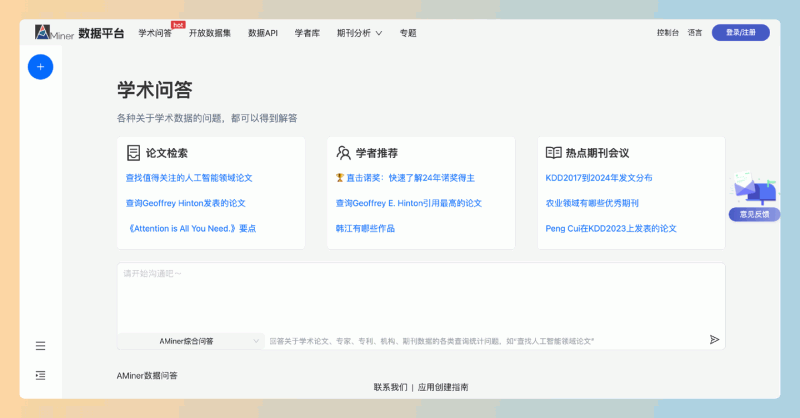Select 查询Geoffrey Hinton发表的论文 link
Image resolution: width=800 pixels, height=418 pixels.
click(186, 203)
